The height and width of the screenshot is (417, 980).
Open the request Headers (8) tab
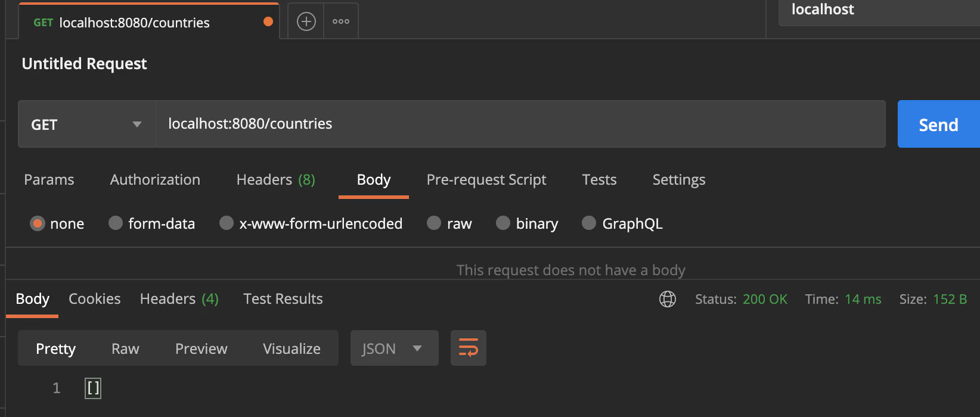[275, 180]
